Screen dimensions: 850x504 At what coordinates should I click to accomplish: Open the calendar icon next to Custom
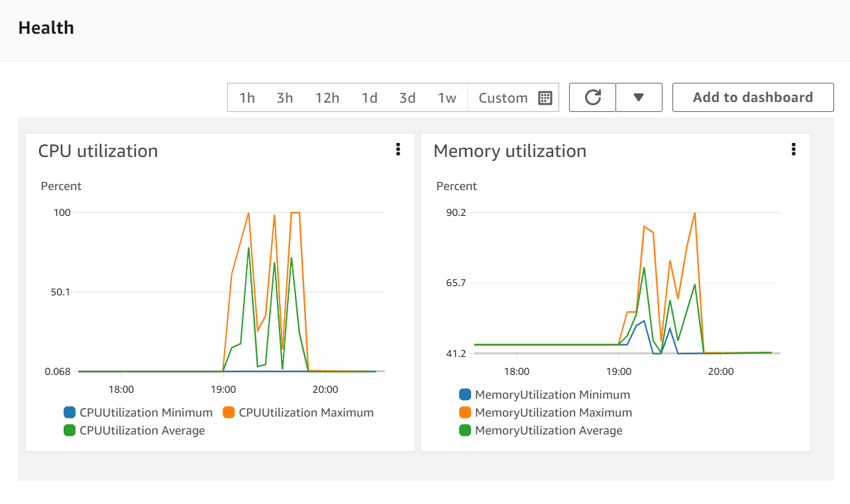pos(545,97)
